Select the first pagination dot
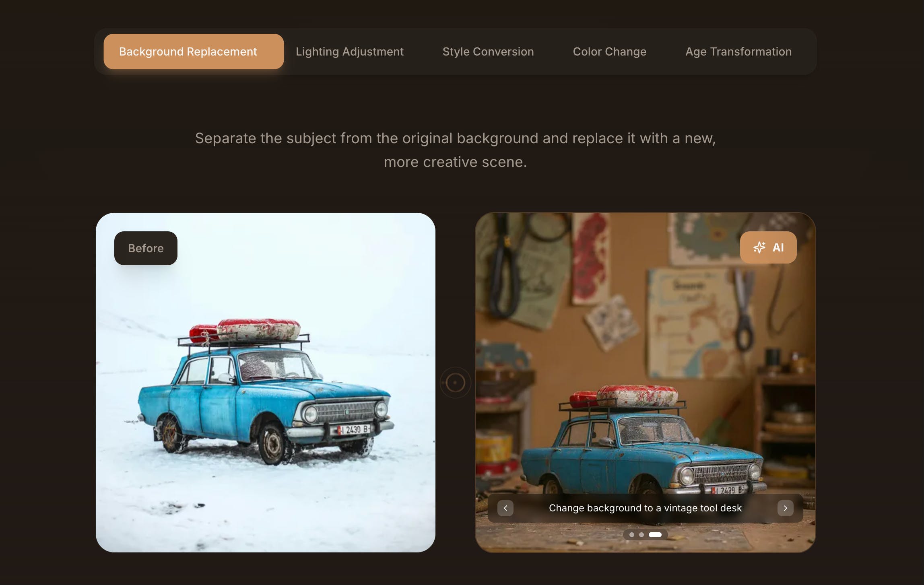Image resolution: width=924 pixels, height=585 pixels. 631,535
